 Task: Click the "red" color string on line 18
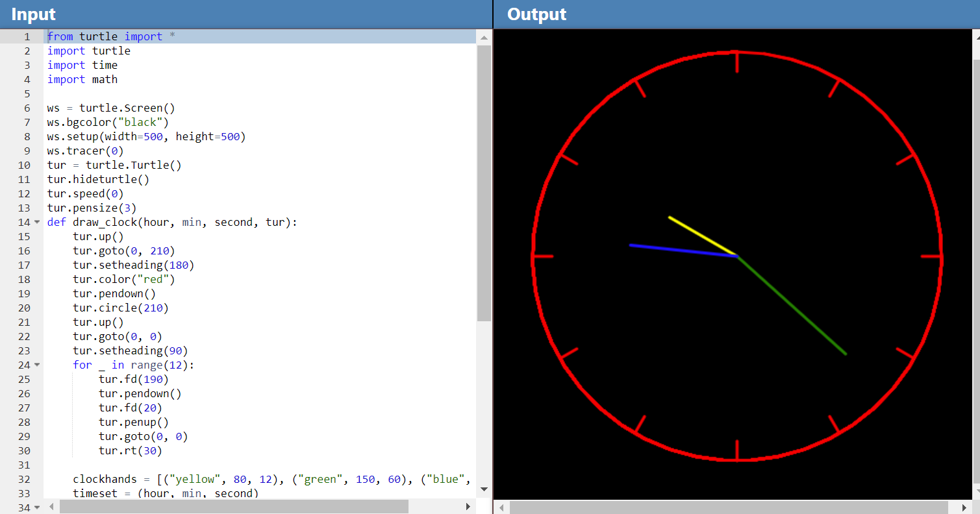coord(154,279)
